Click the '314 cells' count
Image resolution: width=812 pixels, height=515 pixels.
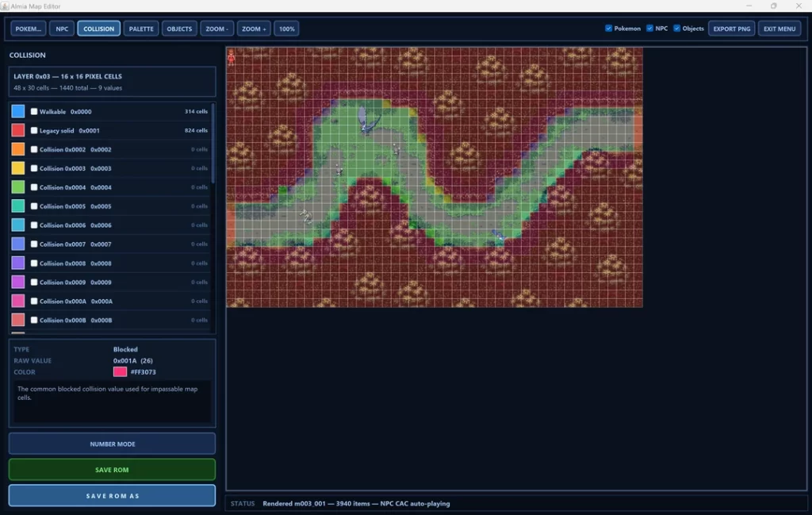(196, 111)
